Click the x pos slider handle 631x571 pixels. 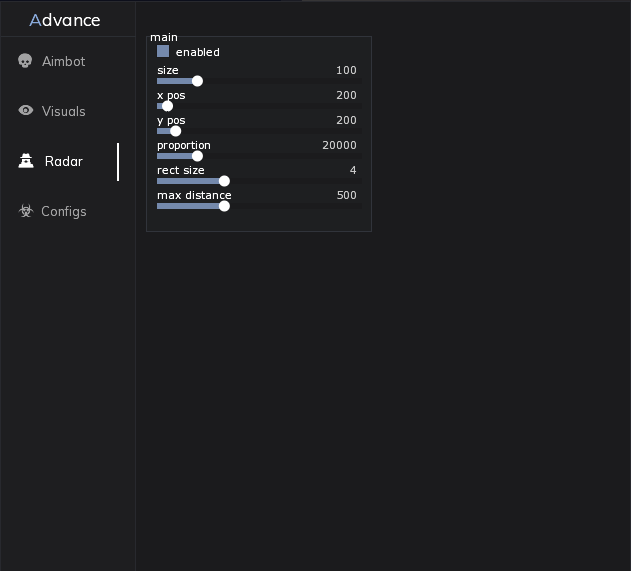(167, 106)
